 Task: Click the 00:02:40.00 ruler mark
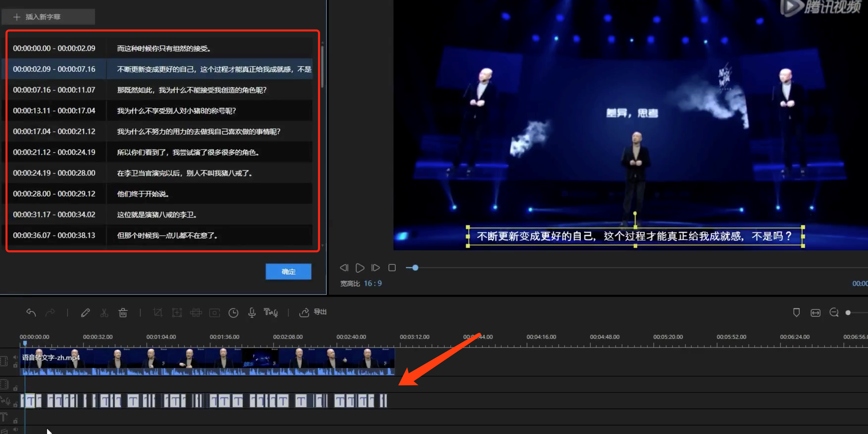351,337
